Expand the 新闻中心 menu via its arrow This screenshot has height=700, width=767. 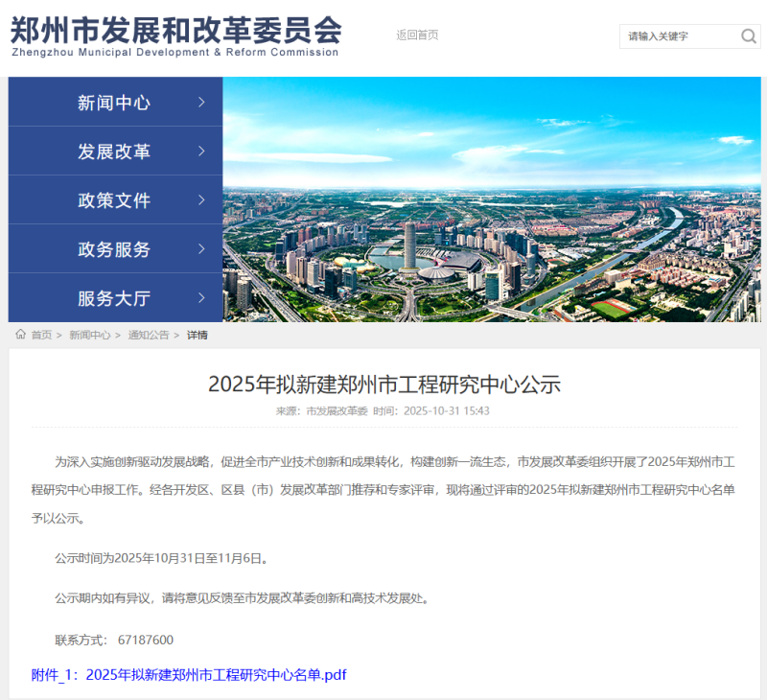point(199,103)
